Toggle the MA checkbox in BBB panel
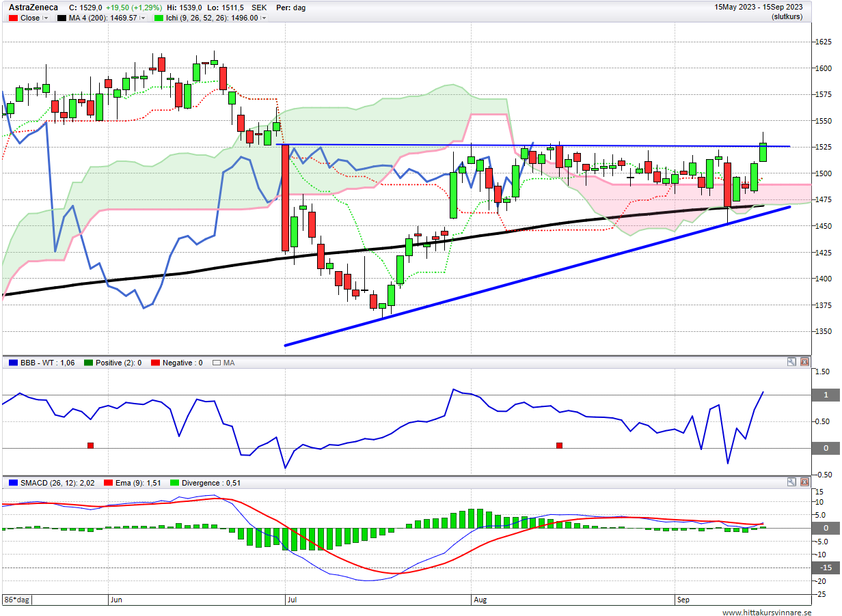The height and width of the screenshot is (616, 842). click(x=217, y=363)
